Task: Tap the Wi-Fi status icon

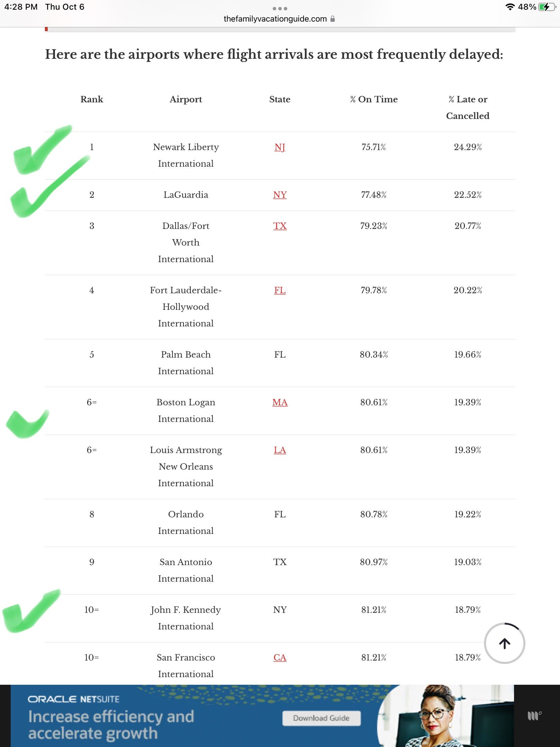Action: [510, 7]
